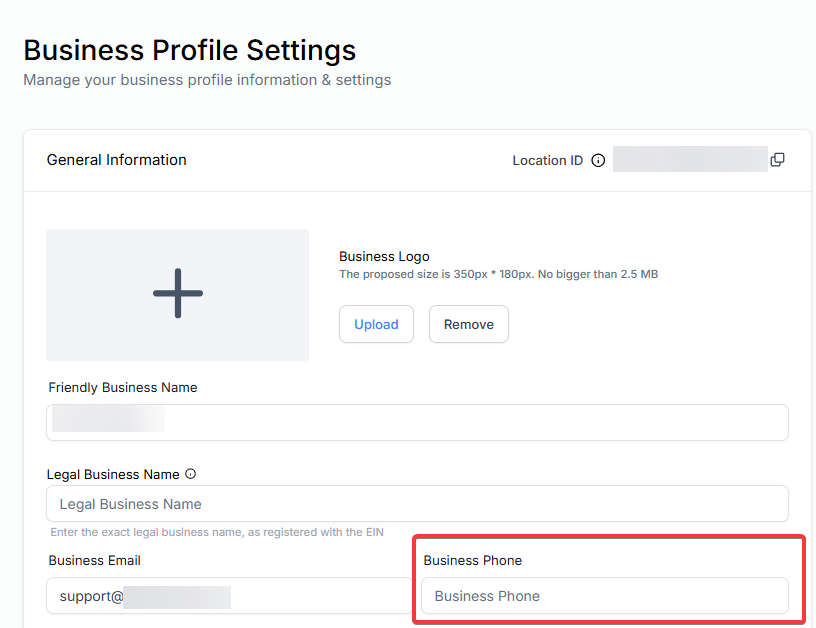
Task: Click the General Information section title
Action: tap(116, 160)
